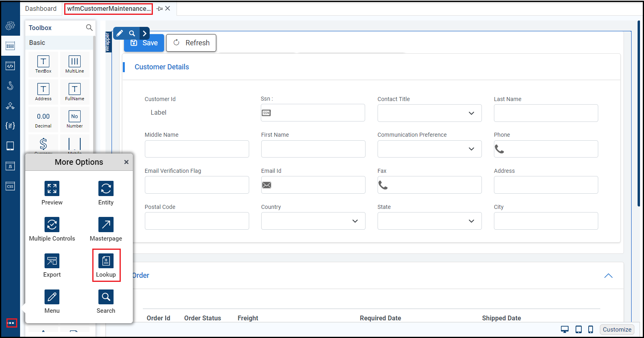Viewport: 644px width, 338px height.
Task: Open the Lookup option
Action: 106,261
